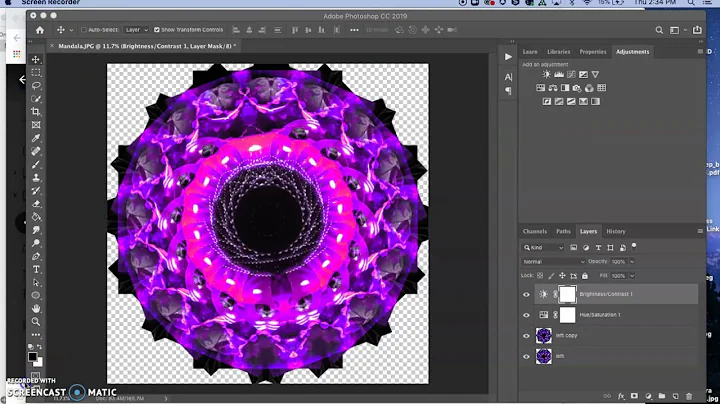Select the Frame tool

click(x=36, y=125)
